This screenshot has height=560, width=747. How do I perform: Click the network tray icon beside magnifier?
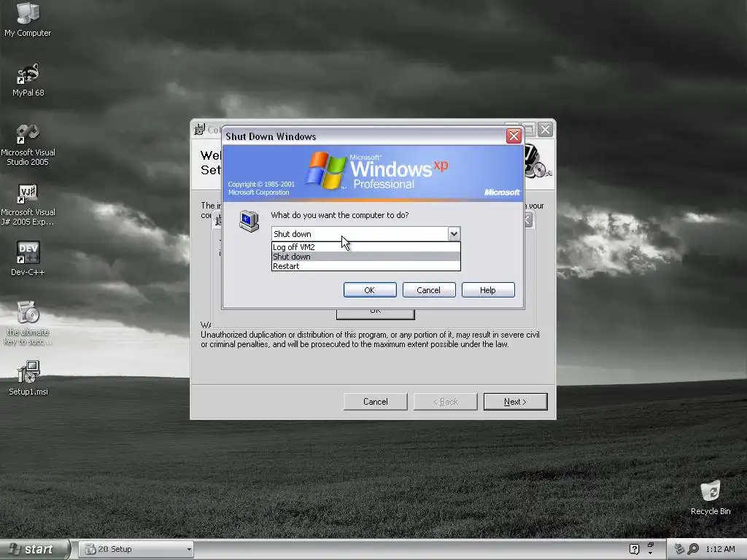[679, 549]
